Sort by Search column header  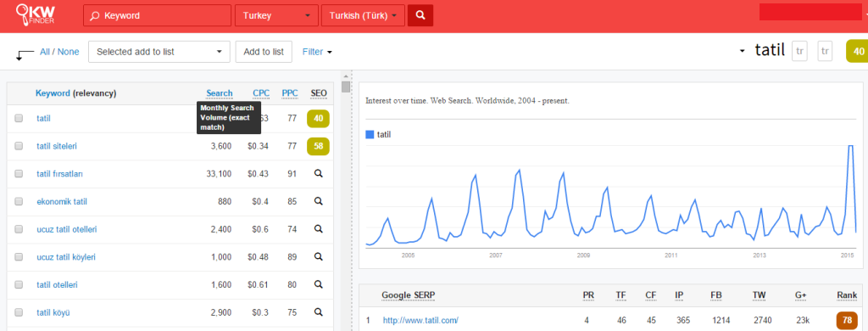(x=220, y=93)
